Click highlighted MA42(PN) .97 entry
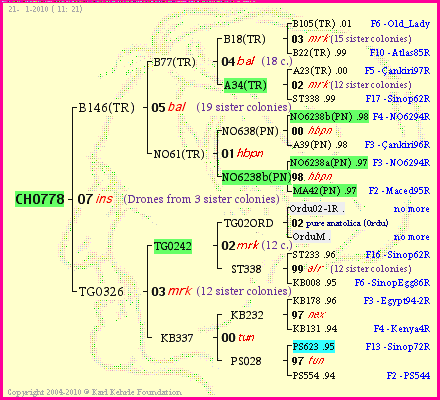Viewport: 440px width, 400px height. (324, 191)
